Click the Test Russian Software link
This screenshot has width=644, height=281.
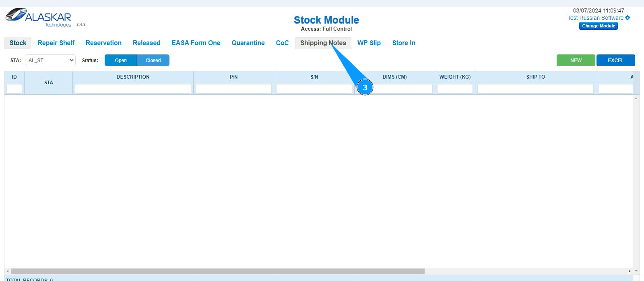click(x=595, y=18)
